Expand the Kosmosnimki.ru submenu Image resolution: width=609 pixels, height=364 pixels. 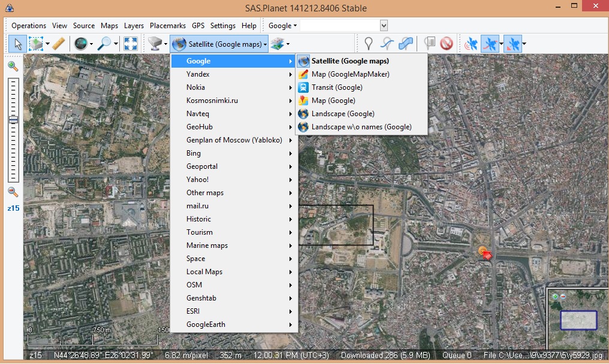(234, 101)
